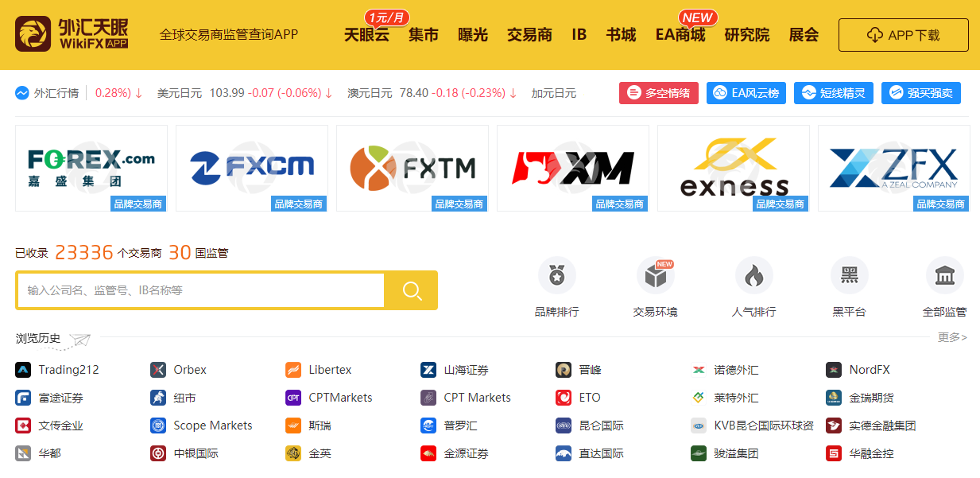The height and width of the screenshot is (478, 980).
Task: Open the 黑平台 blacklist icon
Action: pyautogui.click(x=849, y=275)
